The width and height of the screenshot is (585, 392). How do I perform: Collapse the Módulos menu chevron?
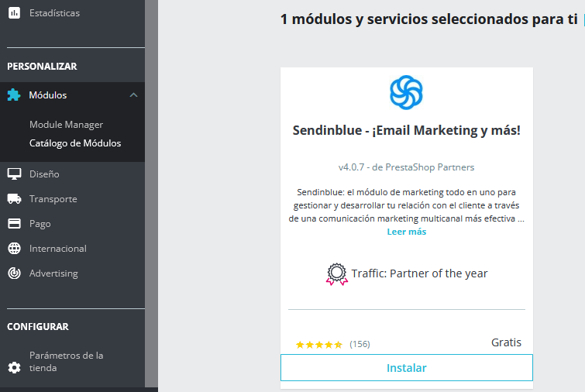tap(133, 95)
